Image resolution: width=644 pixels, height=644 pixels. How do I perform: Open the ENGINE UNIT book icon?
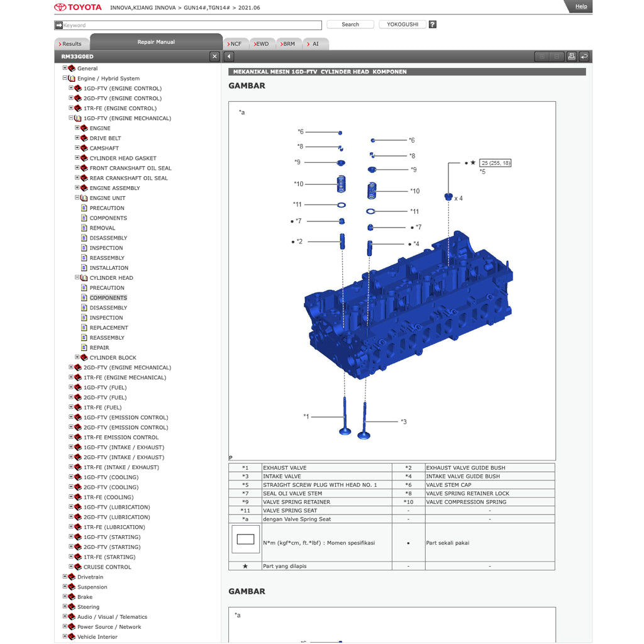(x=84, y=197)
